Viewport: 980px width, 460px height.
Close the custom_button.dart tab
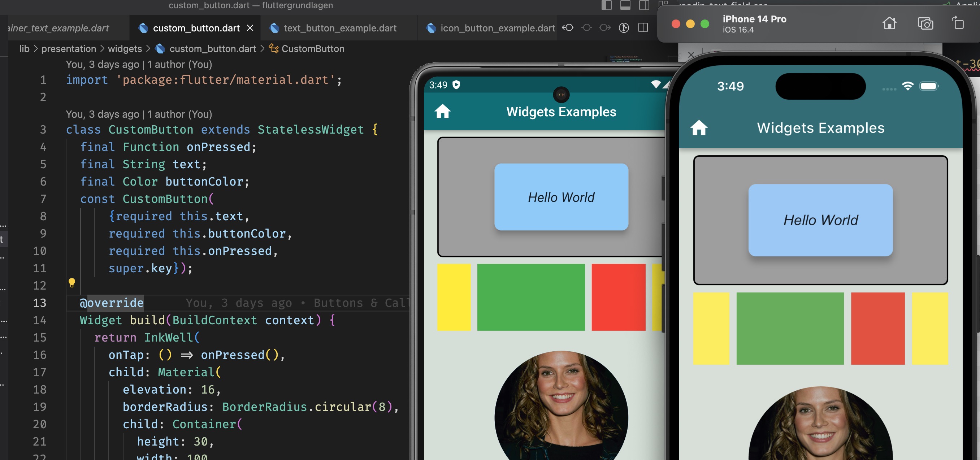coord(250,28)
